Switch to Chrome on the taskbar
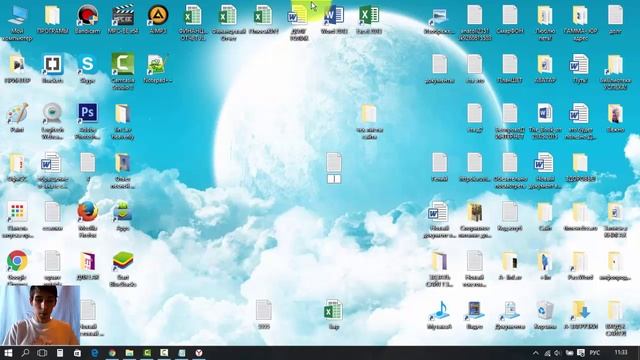 112,353
